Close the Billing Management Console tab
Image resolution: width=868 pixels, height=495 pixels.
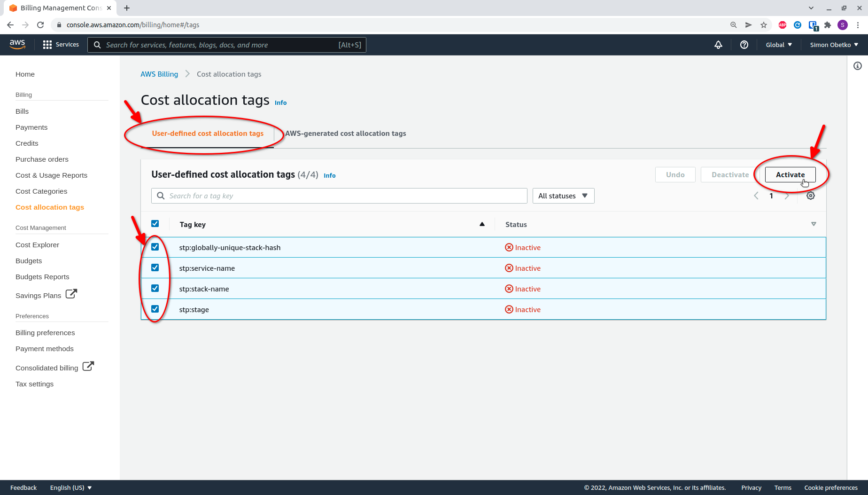[109, 8]
